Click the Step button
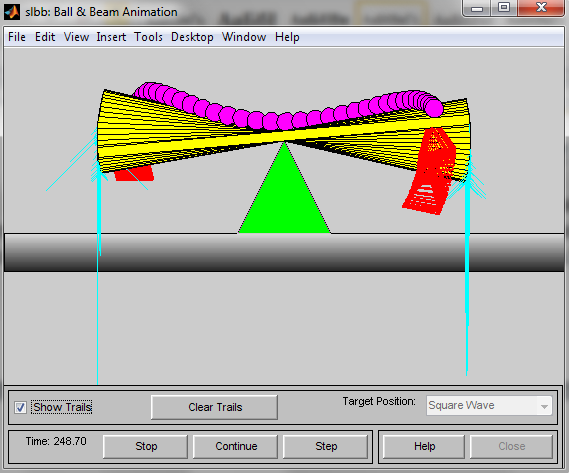The width and height of the screenshot is (569, 473). (x=326, y=446)
